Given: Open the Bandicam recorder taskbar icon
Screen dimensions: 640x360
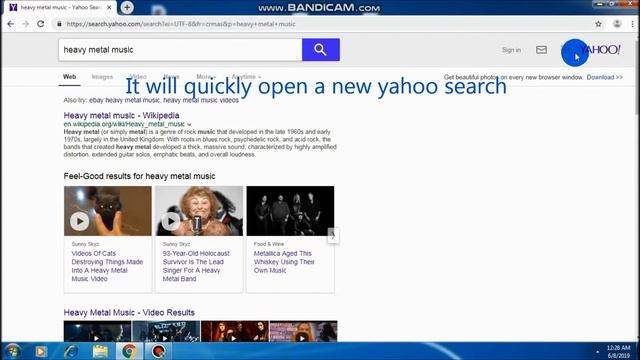Looking at the screenshot, I should pyautogui.click(x=158, y=351).
